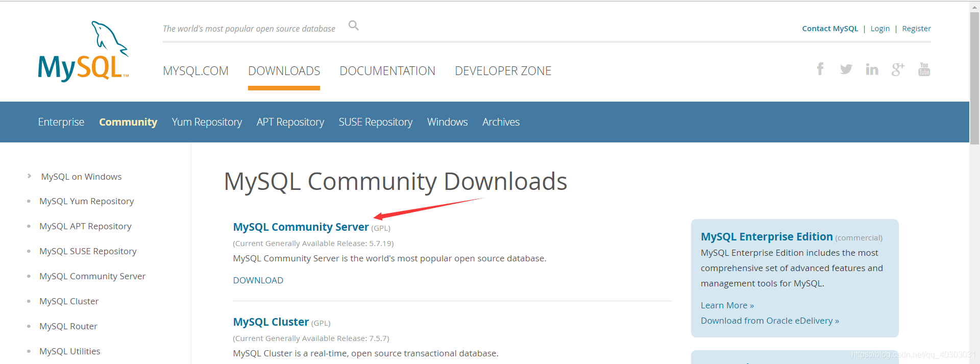The height and width of the screenshot is (364, 980).
Task: Open the DOCUMENTATION tab
Action: [387, 71]
